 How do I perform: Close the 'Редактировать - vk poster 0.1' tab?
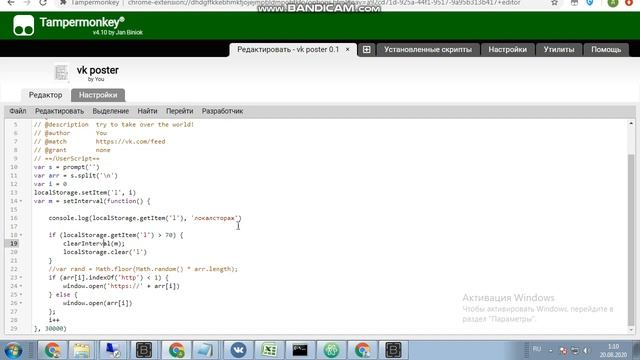point(347,49)
